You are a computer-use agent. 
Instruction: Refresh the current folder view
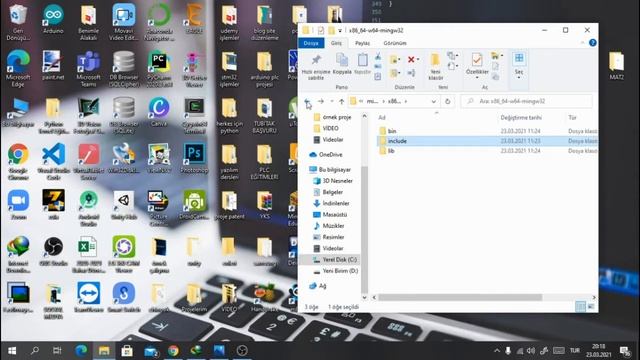point(448,101)
